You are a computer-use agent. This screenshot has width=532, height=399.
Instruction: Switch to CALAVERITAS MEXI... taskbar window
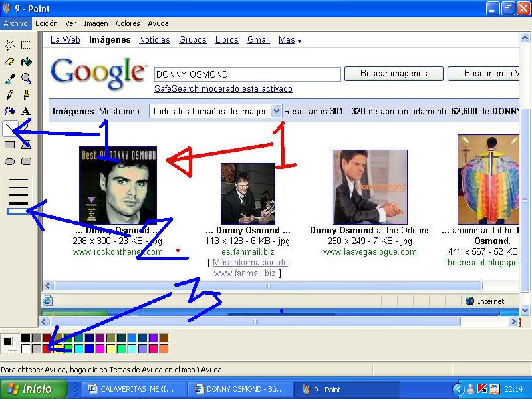pos(134,389)
